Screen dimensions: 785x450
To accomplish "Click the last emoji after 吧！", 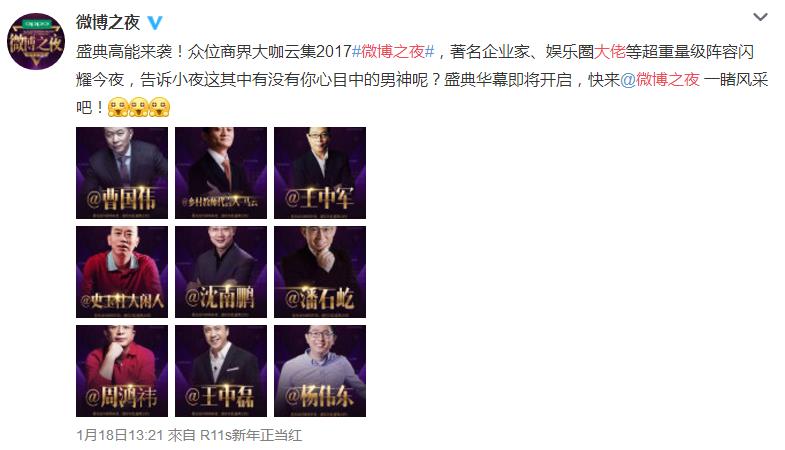I will coord(160,107).
